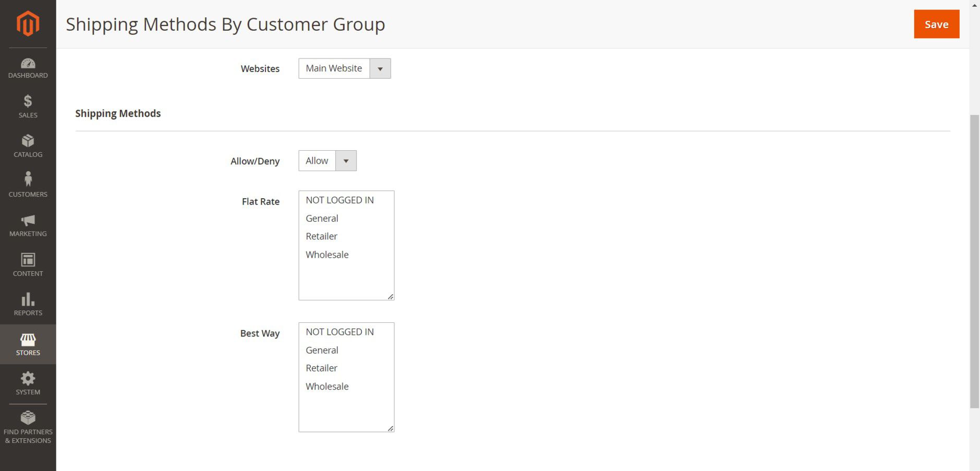Select Wholesale in the Flat Rate list
The image size is (980, 471).
point(327,255)
